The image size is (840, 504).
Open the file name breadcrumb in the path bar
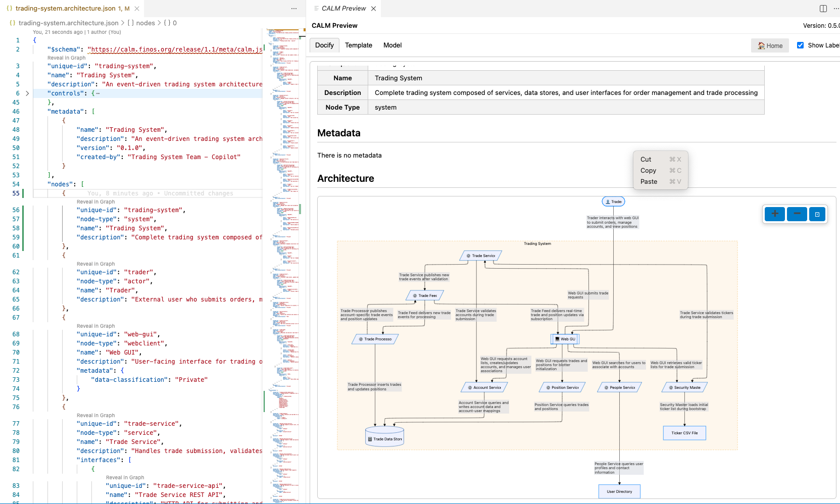pos(68,23)
